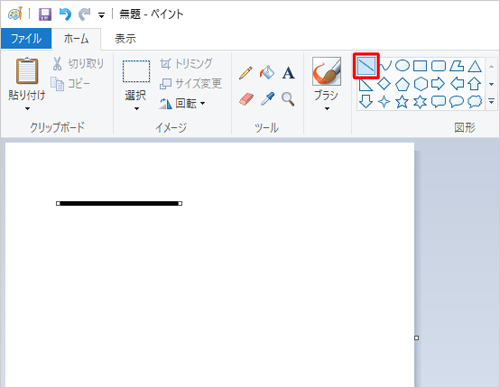500x388 pixels.
Task: Select the Fill with color bucket tool
Action: pos(267,72)
